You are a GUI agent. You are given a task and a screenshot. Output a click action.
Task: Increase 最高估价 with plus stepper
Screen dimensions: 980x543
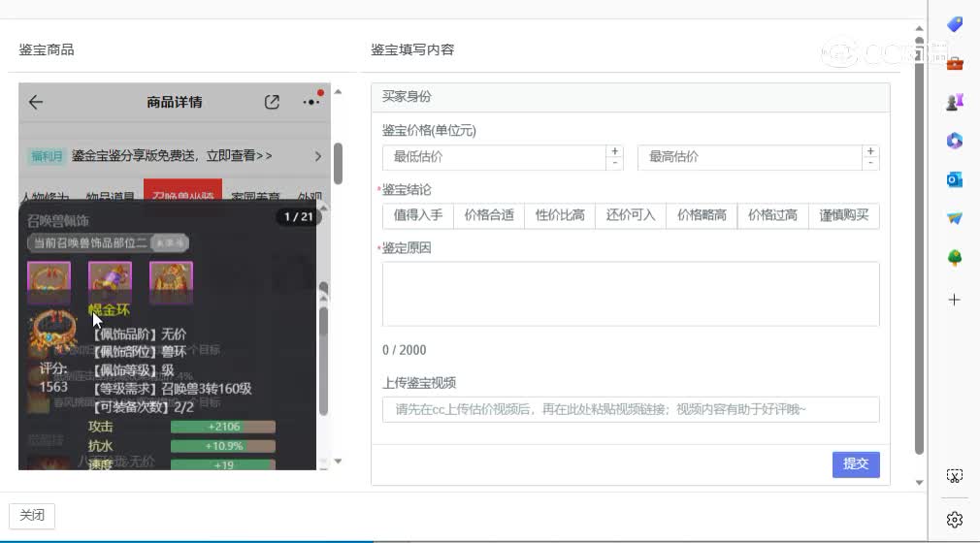(x=870, y=151)
